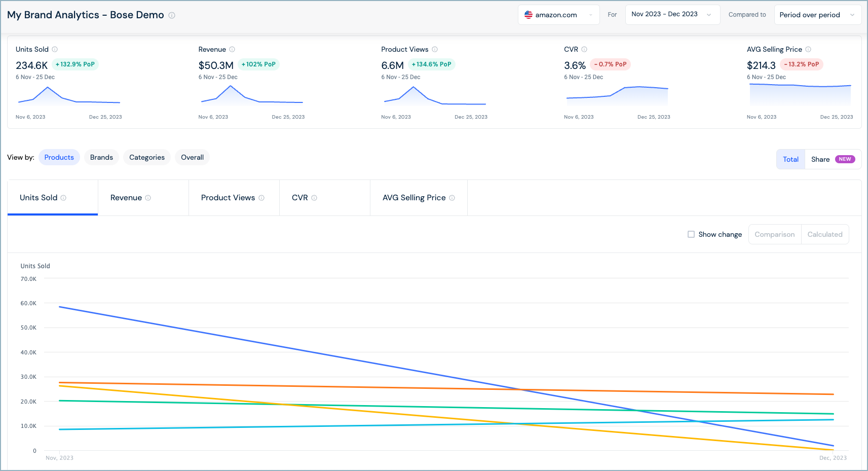Click info icon in AVG Selling Price chart tab
The image size is (868, 471).
tap(452, 198)
